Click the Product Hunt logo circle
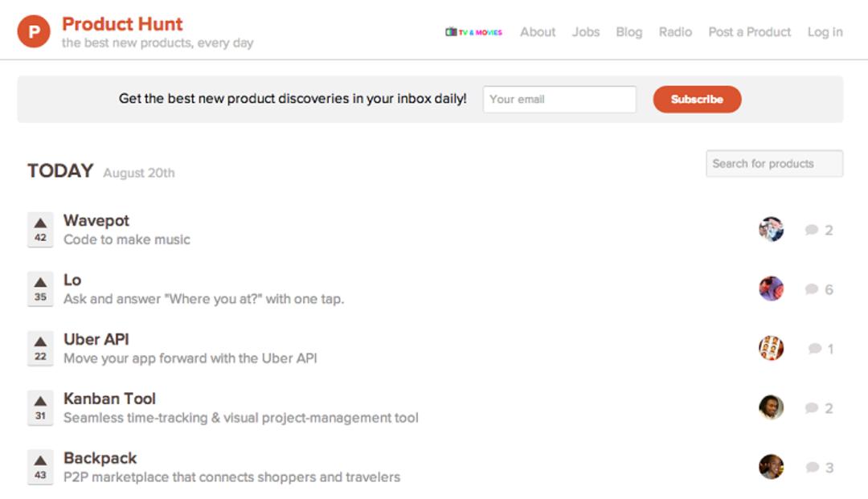 pos(34,31)
